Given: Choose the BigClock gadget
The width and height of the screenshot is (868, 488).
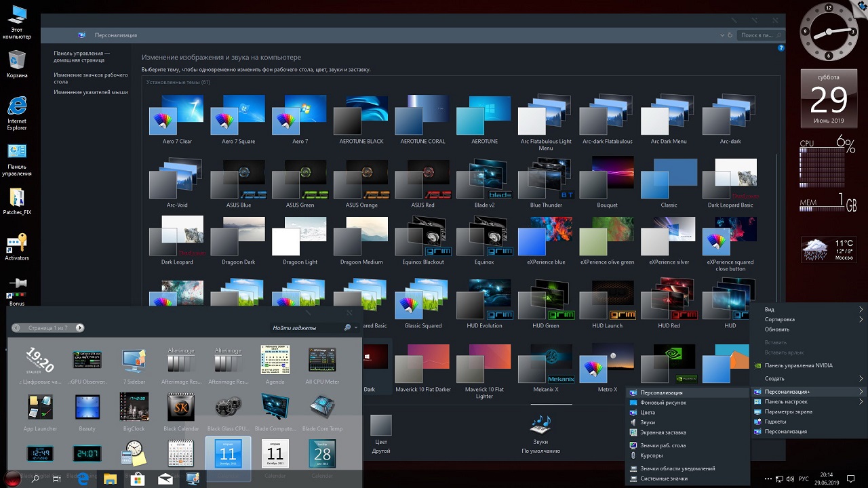Looking at the screenshot, I should (x=134, y=407).
